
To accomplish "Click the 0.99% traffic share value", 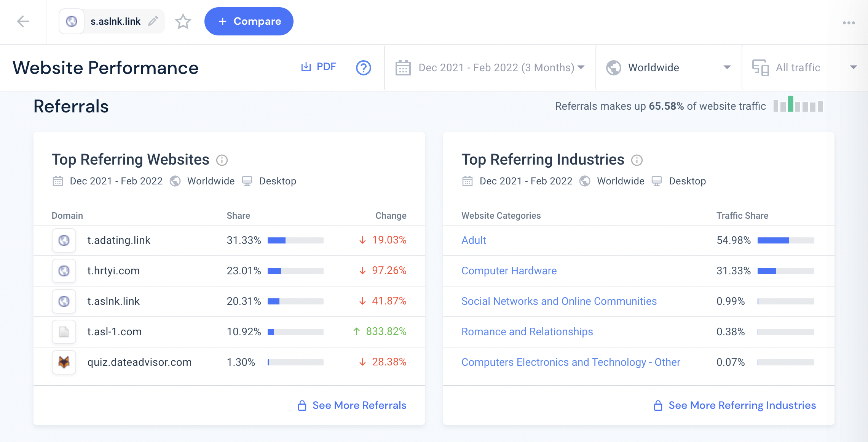I will tap(731, 301).
